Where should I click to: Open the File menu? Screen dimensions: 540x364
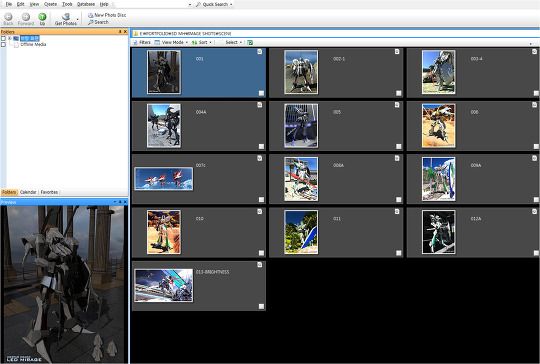(x=9, y=4)
